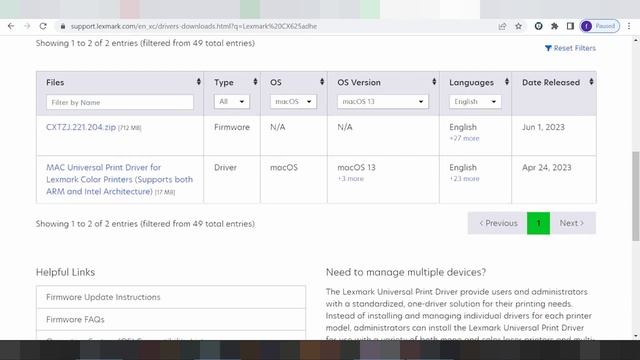The width and height of the screenshot is (640, 360).
Task: Click the page vertical scrollbar thumb
Action: [636, 196]
